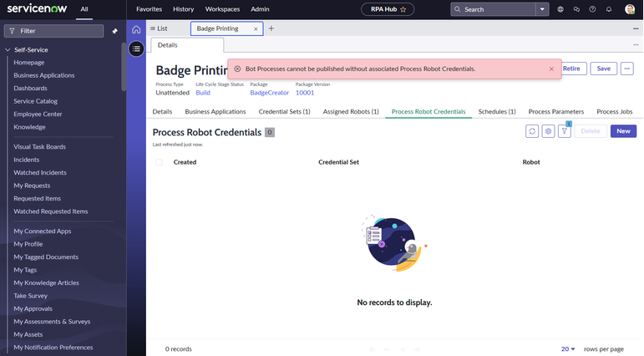Open package version 10001 link
The height and width of the screenshot is (356, 644).
pyautogui.click(x=305, y=93)
